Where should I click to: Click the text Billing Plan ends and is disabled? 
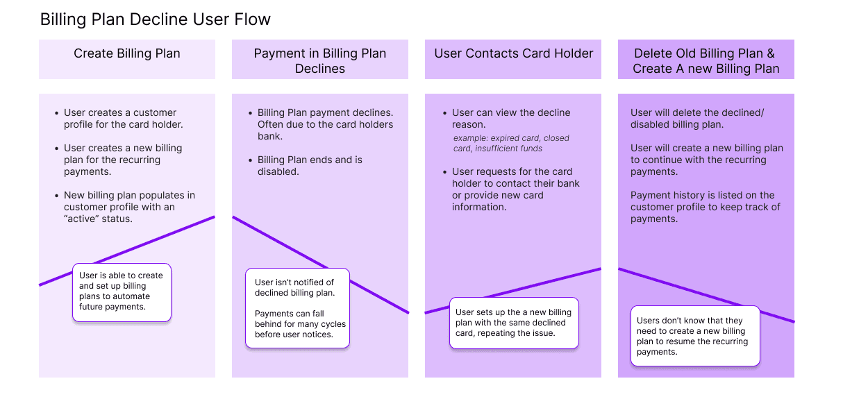(310, 166)
